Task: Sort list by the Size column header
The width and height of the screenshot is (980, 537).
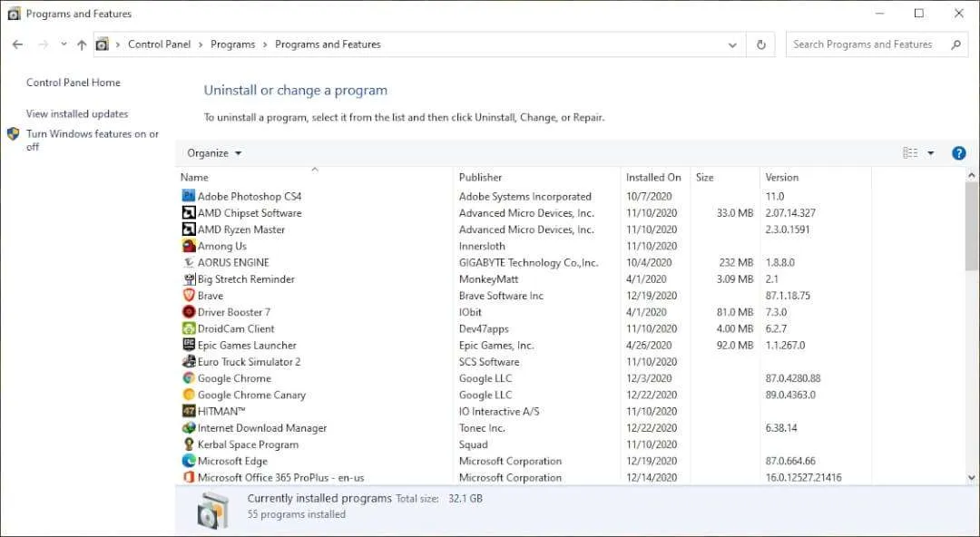Action: 725,177
